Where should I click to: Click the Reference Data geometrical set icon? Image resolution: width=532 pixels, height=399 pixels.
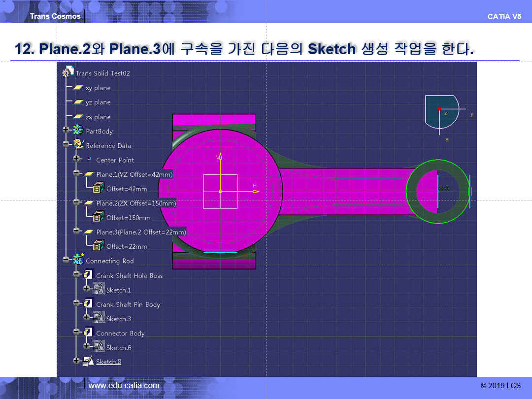pyautogui.click(x=78, y=144)
